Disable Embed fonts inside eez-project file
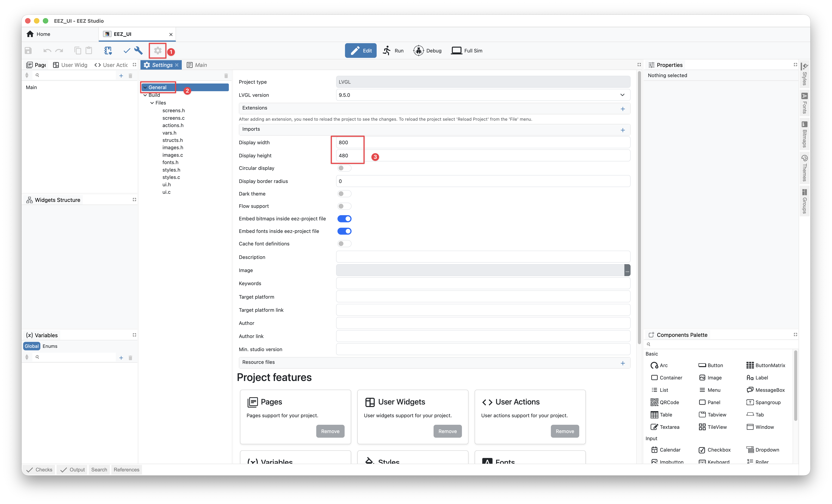 click(344, 231)
